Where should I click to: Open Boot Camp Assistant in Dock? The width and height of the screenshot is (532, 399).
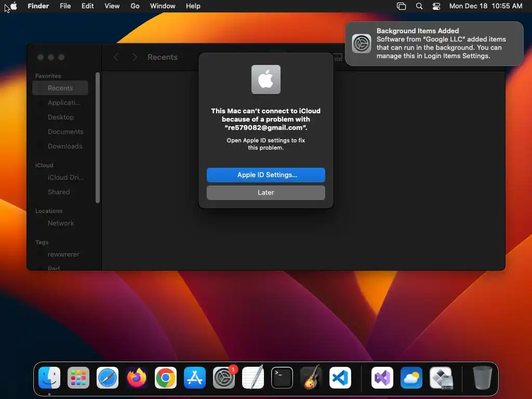[441, 378]
